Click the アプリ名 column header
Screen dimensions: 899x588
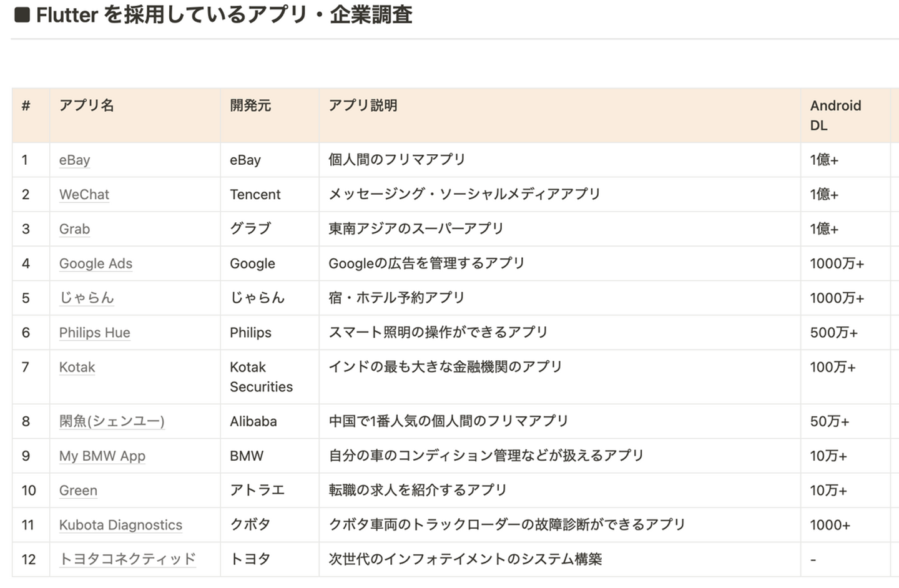[87, 105]
